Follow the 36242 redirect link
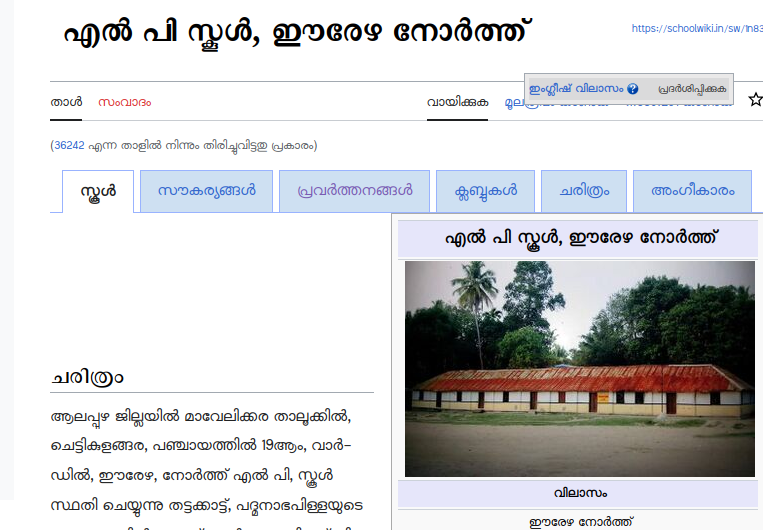 [x=69, y=145]
